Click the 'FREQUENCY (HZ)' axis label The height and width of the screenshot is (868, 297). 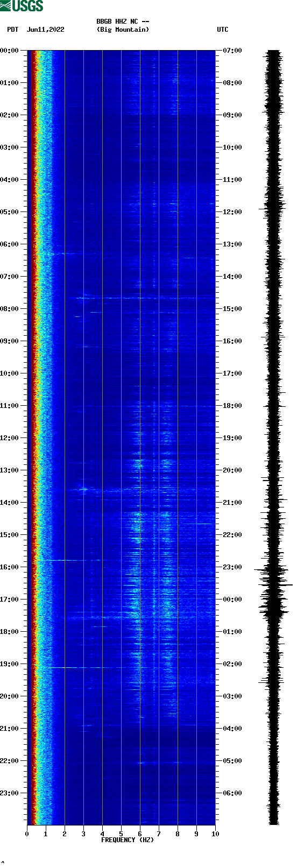[128, 839]
